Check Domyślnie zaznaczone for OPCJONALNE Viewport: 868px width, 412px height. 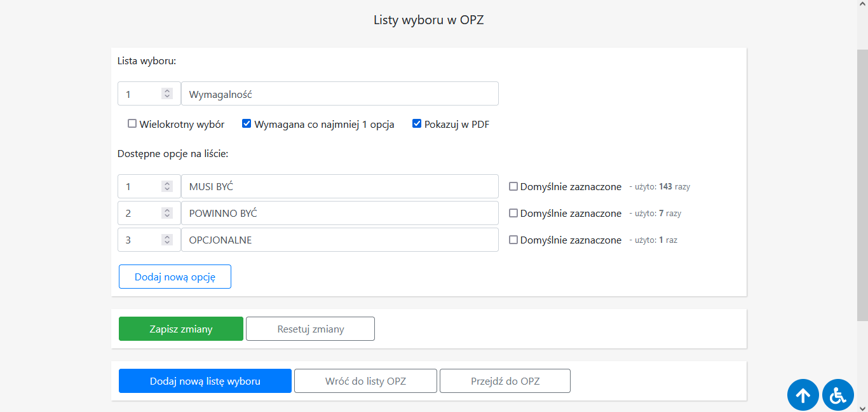click(x=513, y=240)
